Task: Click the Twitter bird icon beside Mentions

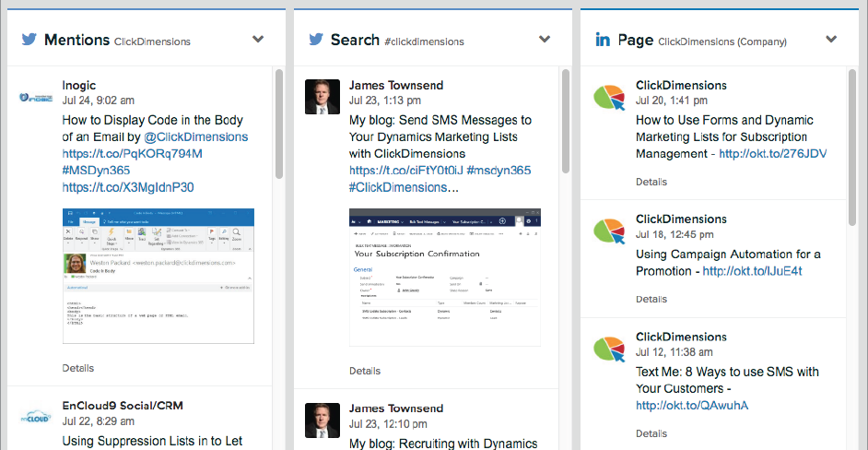Action: tap(29, 40)
